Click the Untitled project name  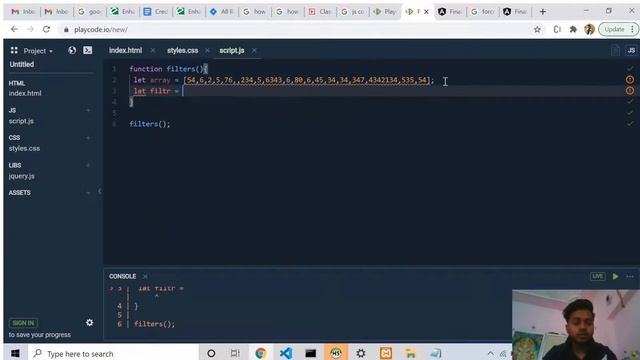pyautogui.click(x=22, y=64)
